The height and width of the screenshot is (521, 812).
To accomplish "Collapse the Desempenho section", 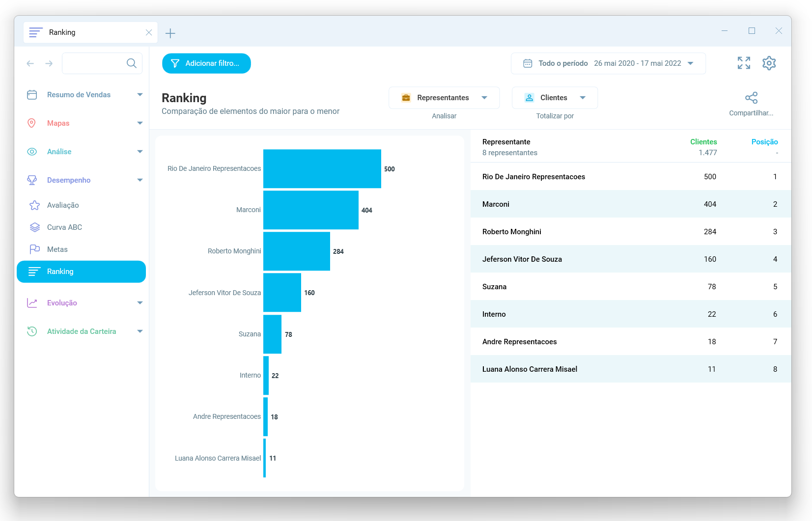I will coord(140,180).
